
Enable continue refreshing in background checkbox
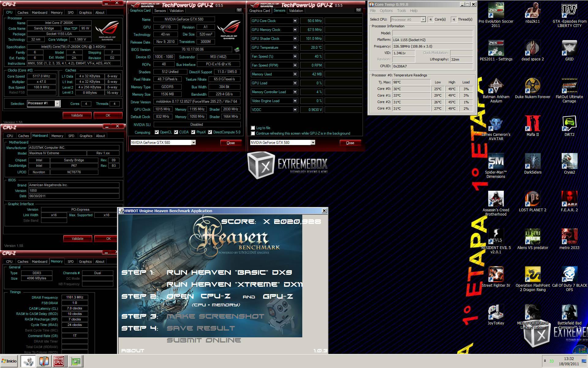253,133
